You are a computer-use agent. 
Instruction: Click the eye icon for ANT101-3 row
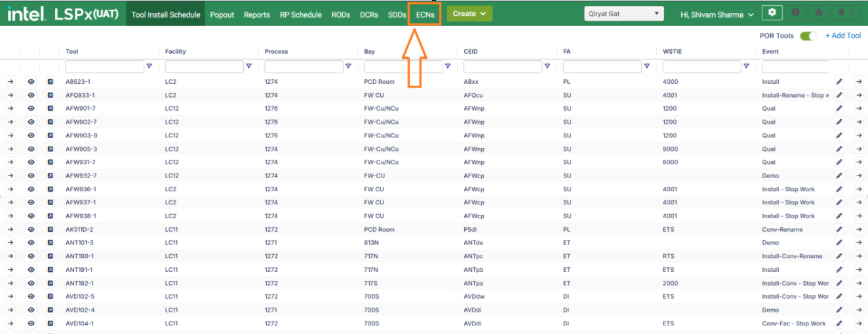[x=31, y=243]
